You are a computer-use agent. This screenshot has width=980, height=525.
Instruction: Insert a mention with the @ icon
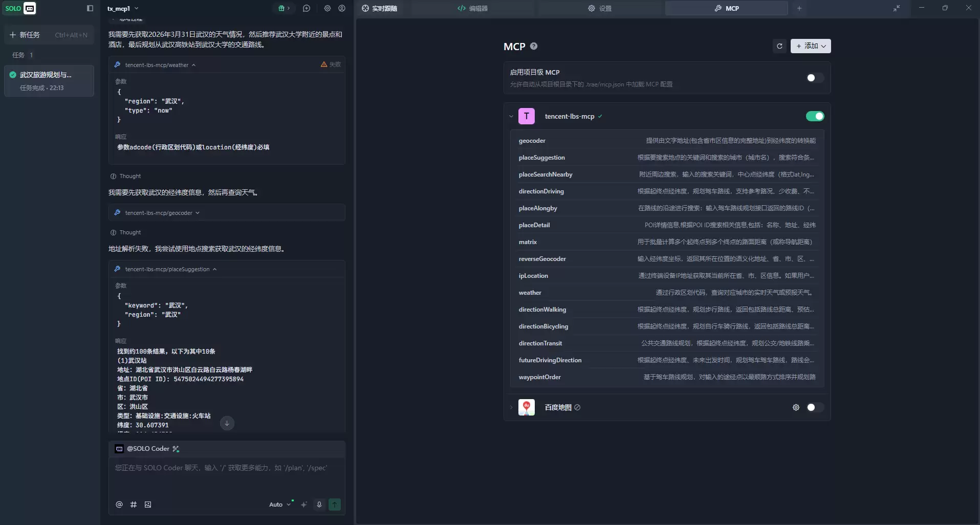[119, 505]
